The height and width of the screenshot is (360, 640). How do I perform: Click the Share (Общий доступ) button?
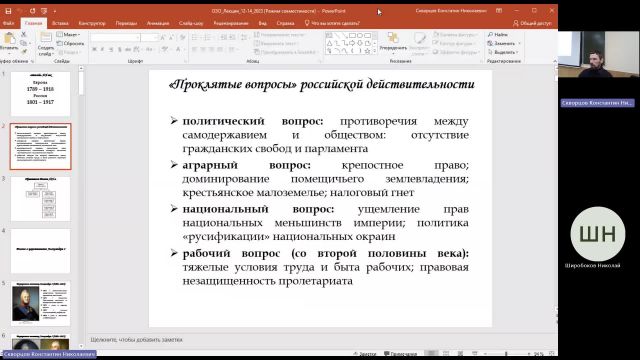(532, 23)
